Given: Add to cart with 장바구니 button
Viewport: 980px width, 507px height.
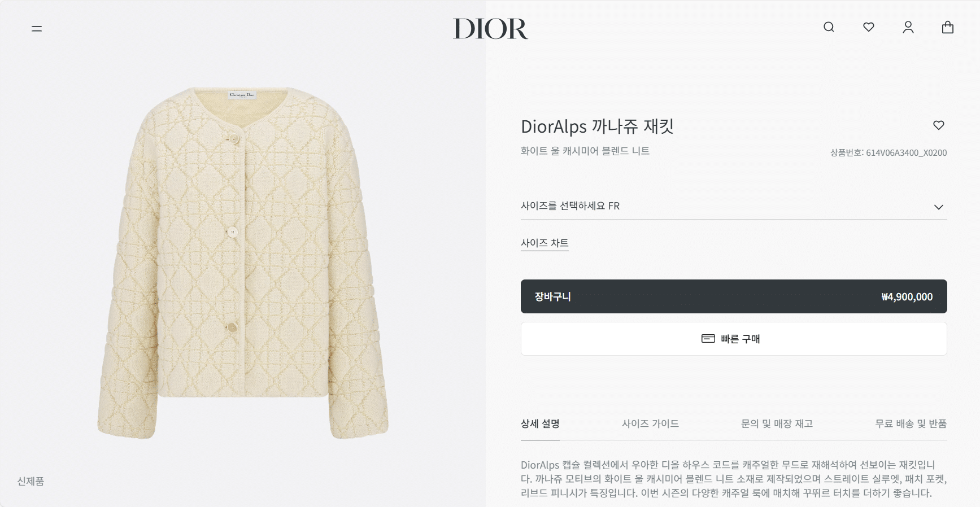Looking at the screenshot, I should (x=734, y=296).
